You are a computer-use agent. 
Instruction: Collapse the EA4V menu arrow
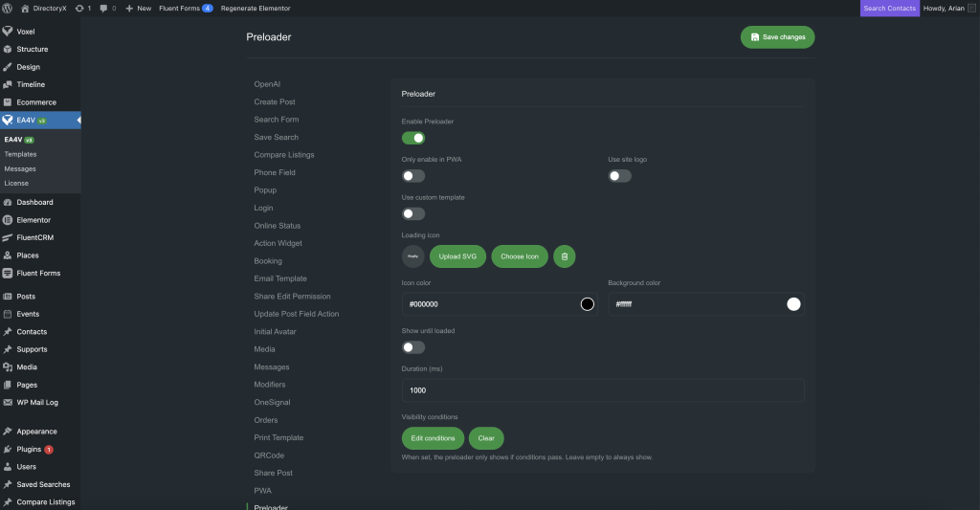(x=78, y=120)
